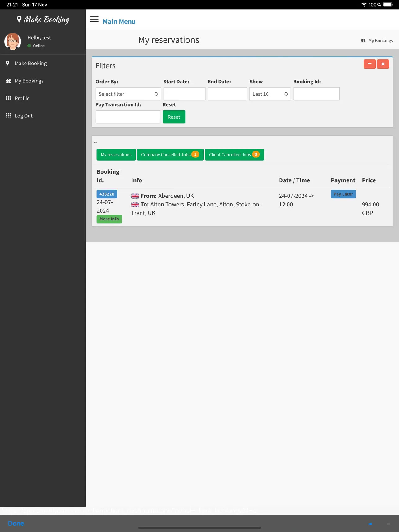Click the UK flag beside From Aberdeen
Screen dimensions: 399x532
tap(135, 196)
